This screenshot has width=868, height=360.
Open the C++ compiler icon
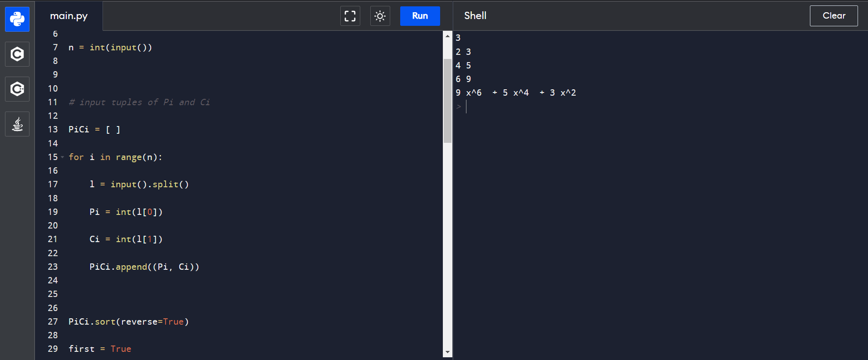tap(17, 89)
